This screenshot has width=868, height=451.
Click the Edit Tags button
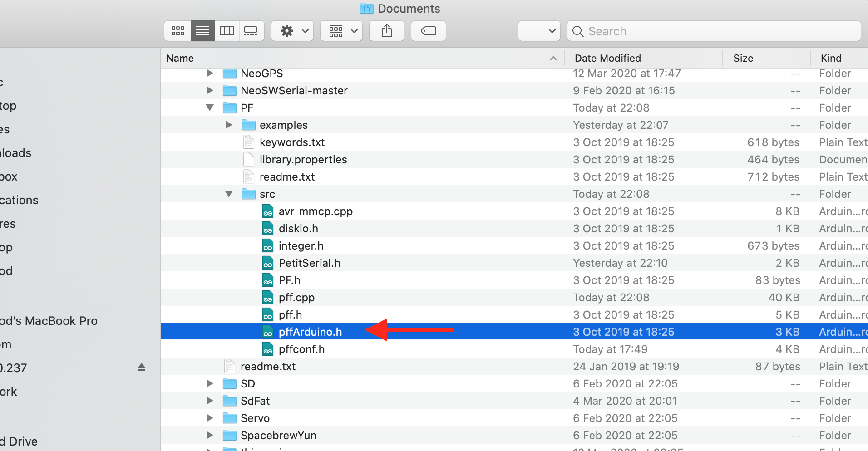(428, 31)
